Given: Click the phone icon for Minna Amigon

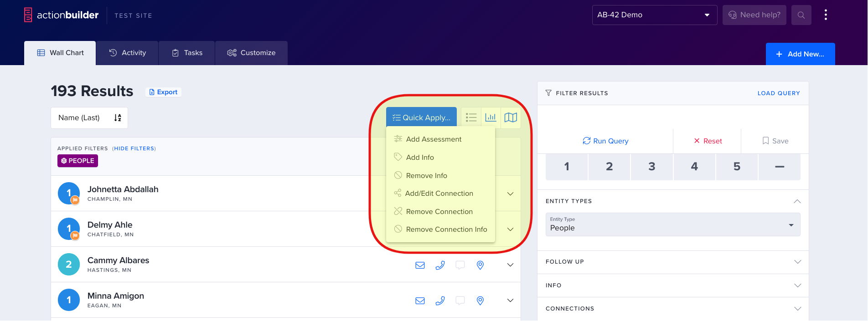Looking at the screenshot, I should pyautogui.click(x=440, y=301).
